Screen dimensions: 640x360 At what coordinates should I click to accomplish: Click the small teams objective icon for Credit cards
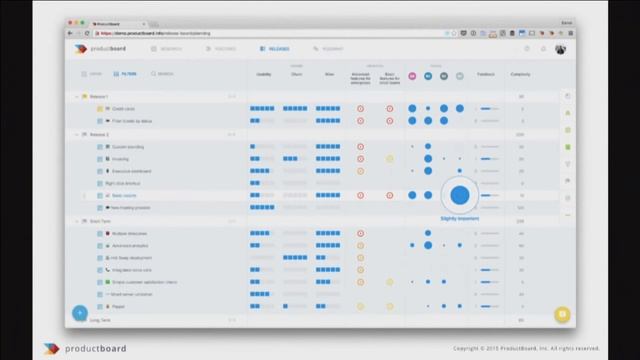(x=390, y=109)
